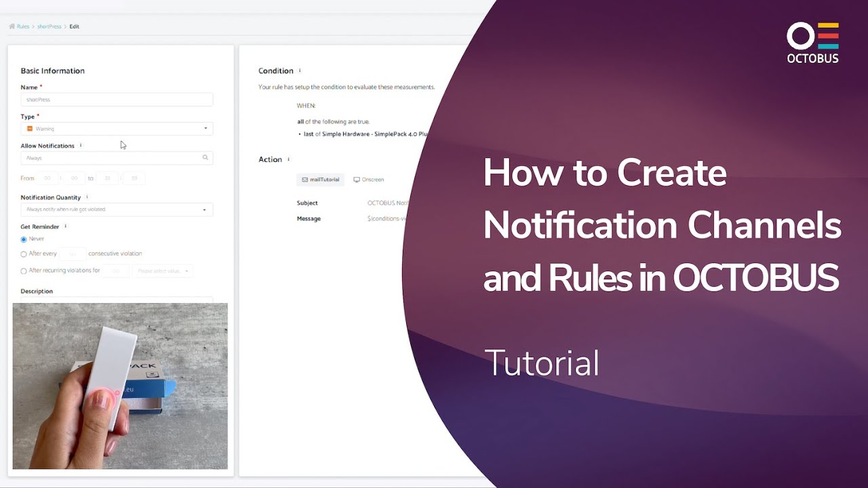Open the Please select value dropdown
868x488 pixels.
click(163, 271)
